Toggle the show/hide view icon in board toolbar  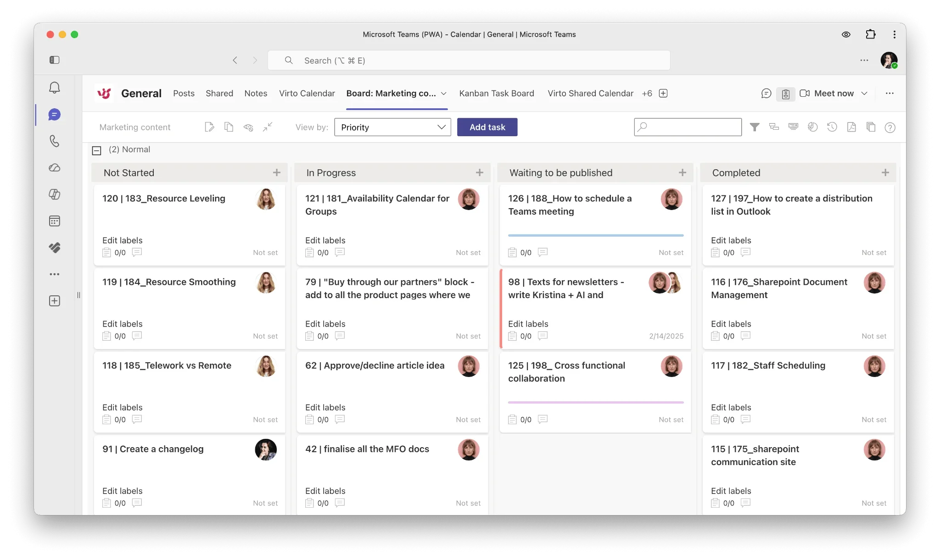click(x=248, y=127)
